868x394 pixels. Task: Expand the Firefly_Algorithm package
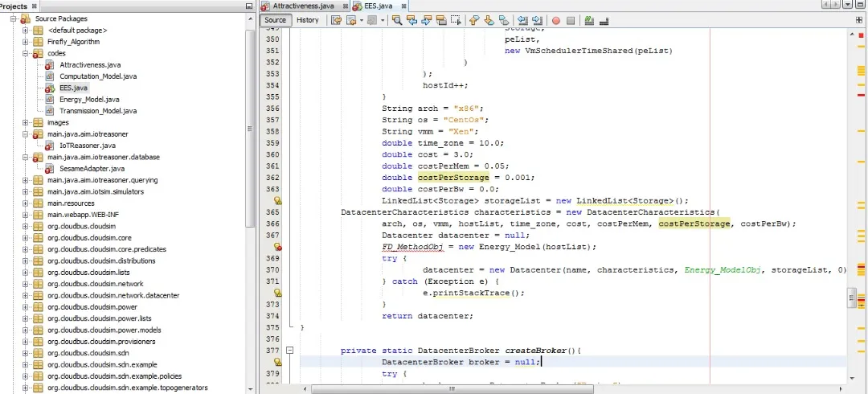coord(26,42)
